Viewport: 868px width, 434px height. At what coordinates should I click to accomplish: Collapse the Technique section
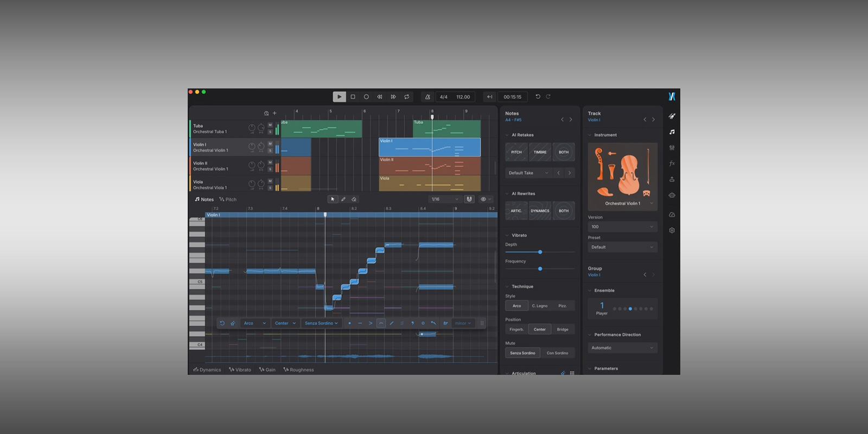pos(507,286)
